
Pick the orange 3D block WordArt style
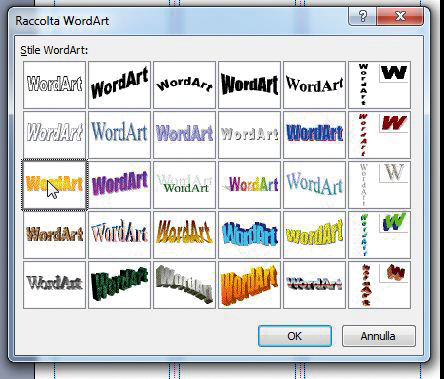pyautogui.click(x=250, y=285)
